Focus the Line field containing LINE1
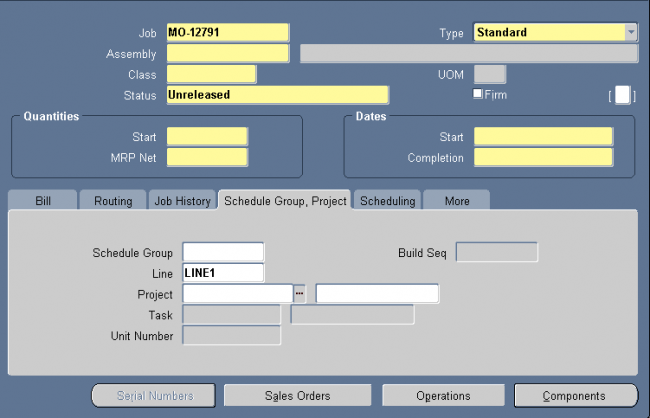The width and height of the screenshot is (650, 418). [223, 273]
